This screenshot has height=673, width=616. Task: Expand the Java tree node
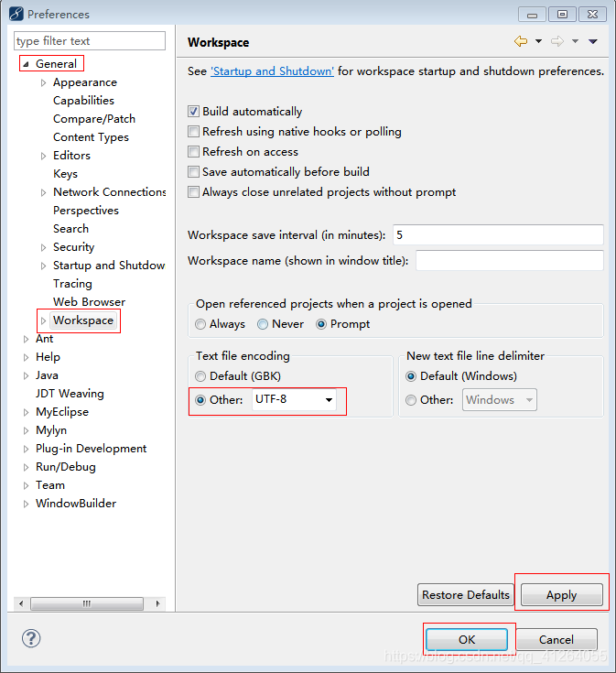pyautogui.click(x=27, y=375)
